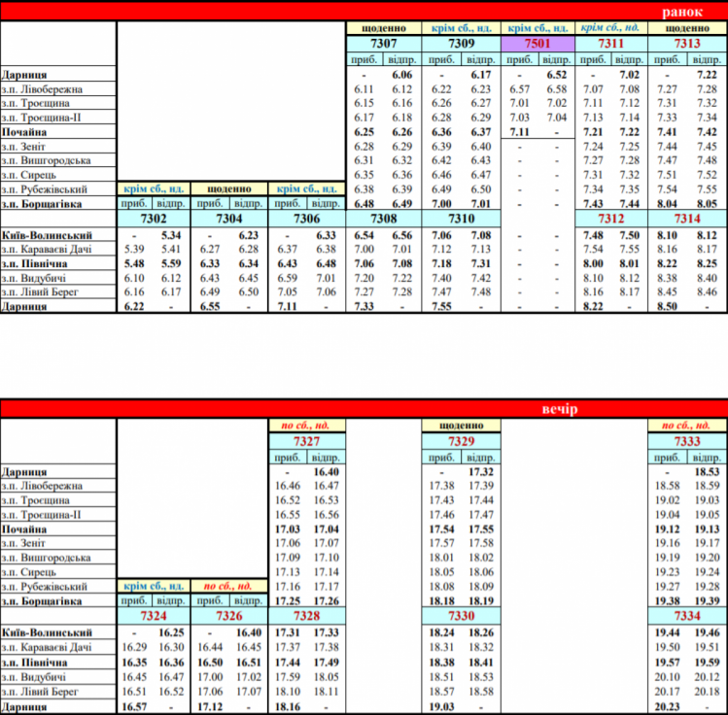Select evening train number 7326
This screenshot has width=728, height=715.
pyautogui.click(x=228, y=616)
